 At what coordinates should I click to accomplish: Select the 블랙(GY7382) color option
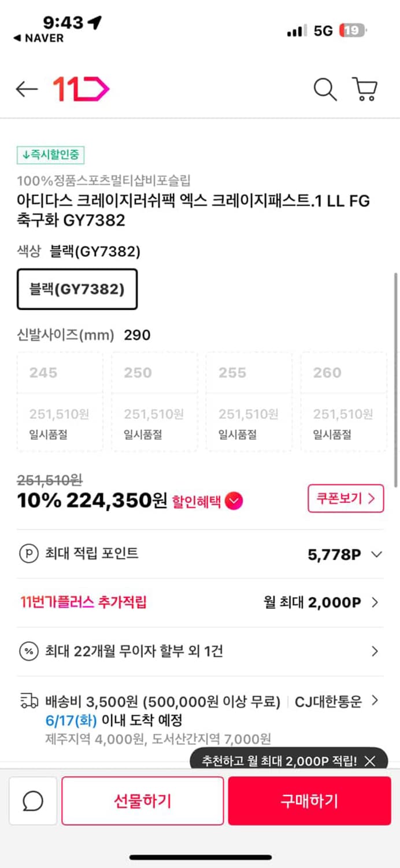click(77, 289)
